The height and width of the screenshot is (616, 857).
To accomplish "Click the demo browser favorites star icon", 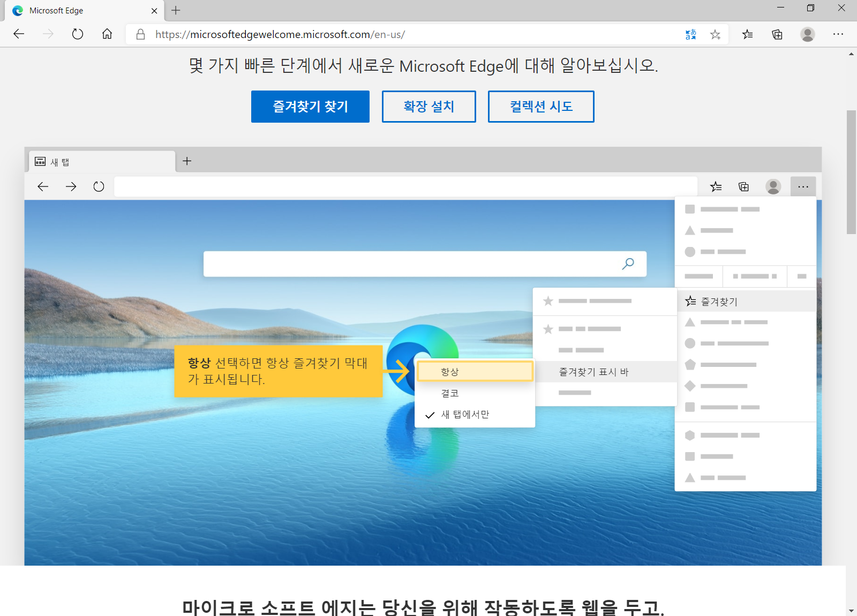I will tap(716, 186).
